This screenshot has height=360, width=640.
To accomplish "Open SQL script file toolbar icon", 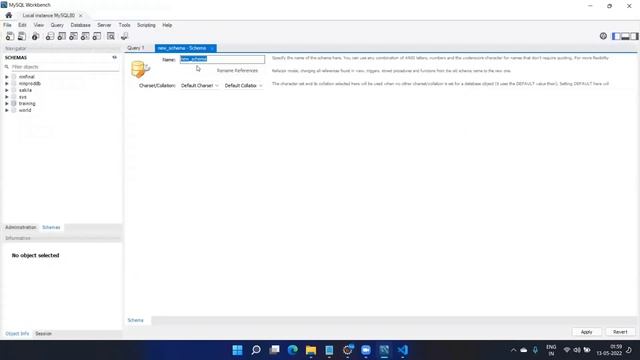I will (x=22, y=36).
